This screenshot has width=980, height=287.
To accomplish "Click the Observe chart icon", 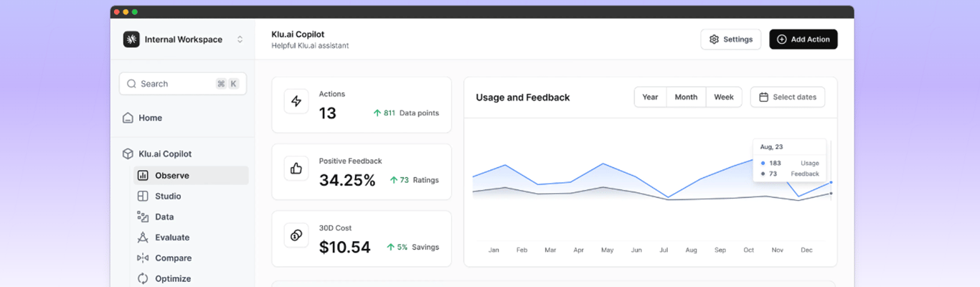I will click(143, 175).
